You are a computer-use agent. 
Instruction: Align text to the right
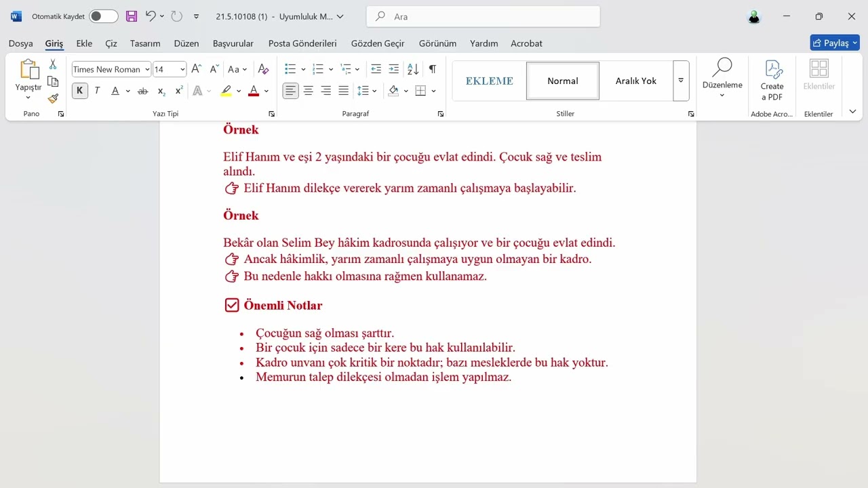click(x=325, y=91)
